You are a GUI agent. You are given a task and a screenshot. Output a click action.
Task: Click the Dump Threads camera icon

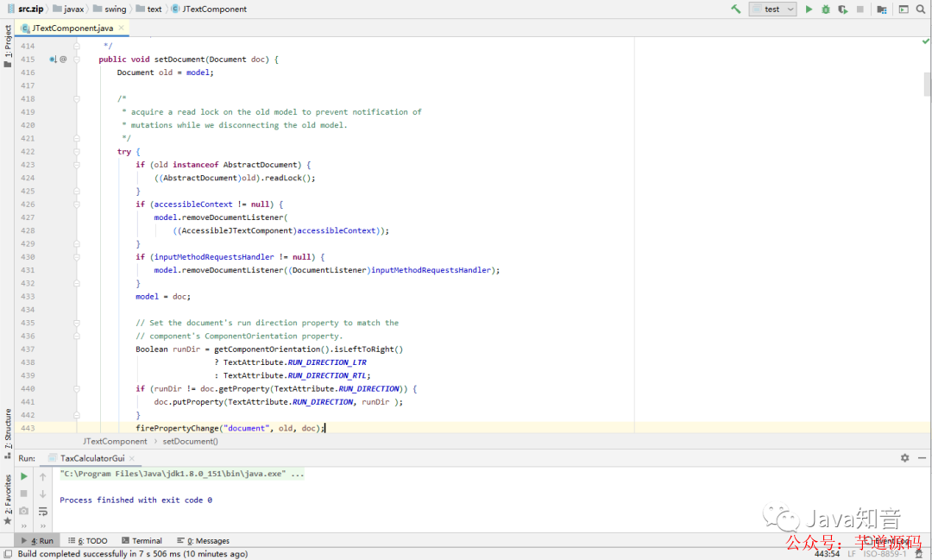[x=24, y=511]
